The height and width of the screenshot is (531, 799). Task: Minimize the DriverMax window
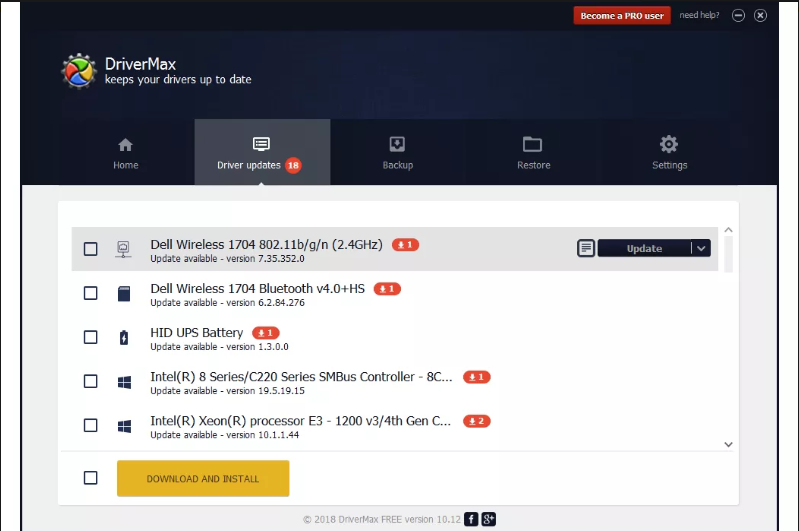[738, 15]
